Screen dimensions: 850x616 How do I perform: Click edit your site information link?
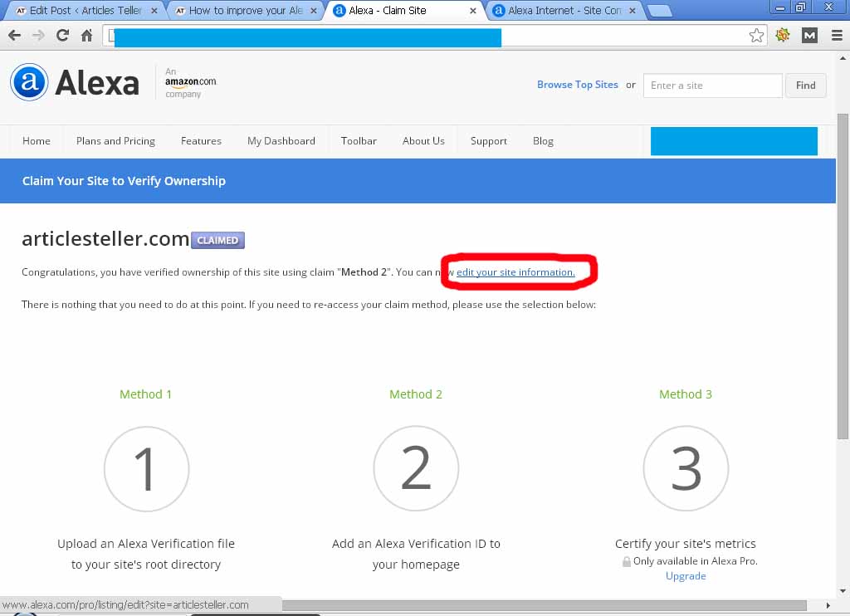tap(515, 272)
